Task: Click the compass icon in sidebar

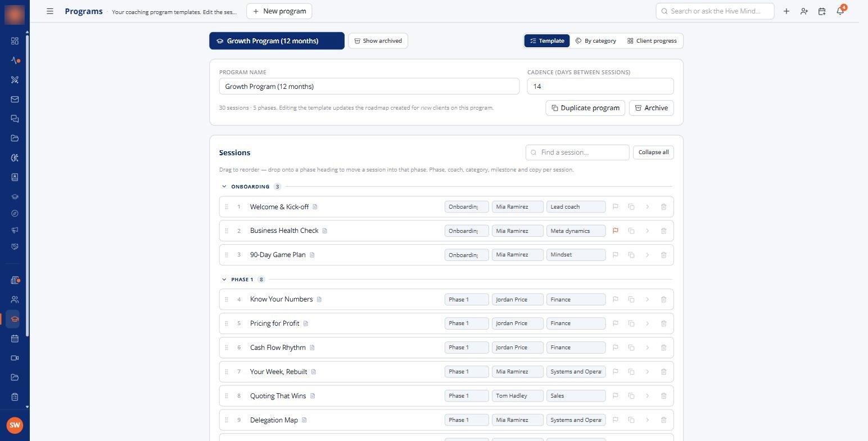Action: (x=15, y=214)
